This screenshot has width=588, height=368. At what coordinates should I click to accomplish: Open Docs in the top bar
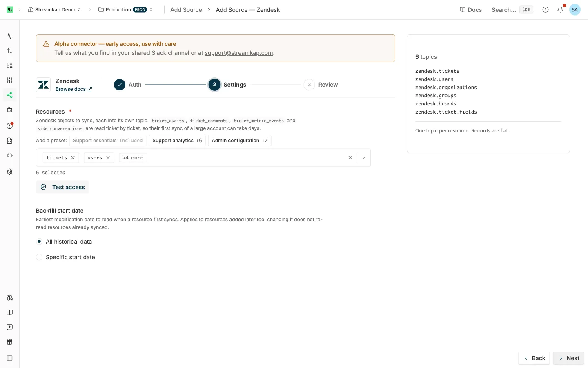pyautogui.click(x=471, y=10)
